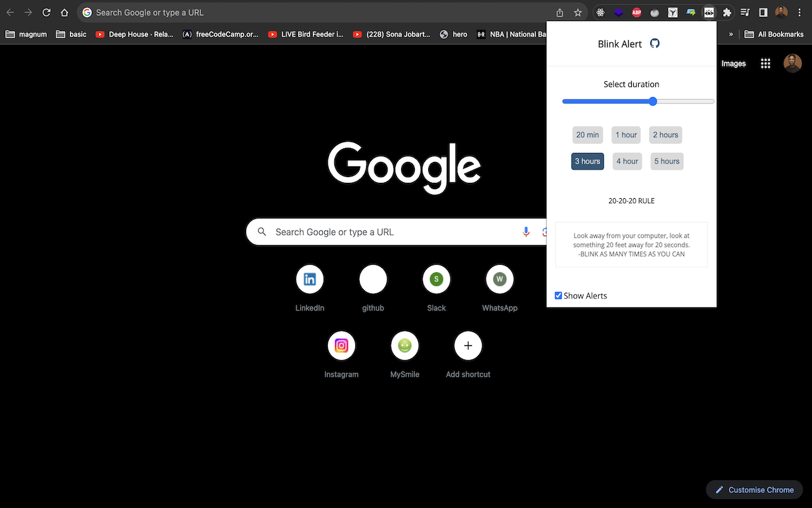Open the LinkedIn shortcut
Viewport: 812px width, 508px height.
pos(310,279)
